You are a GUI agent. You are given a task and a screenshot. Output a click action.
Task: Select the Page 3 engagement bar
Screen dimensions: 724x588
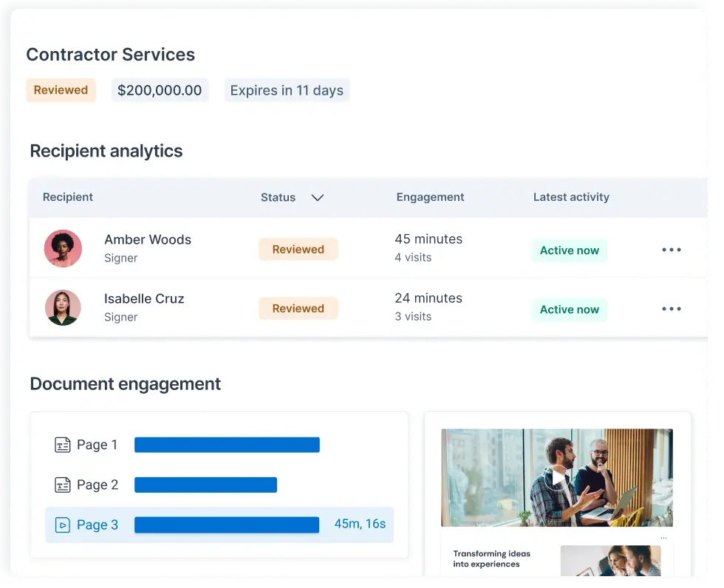pos(227,525)
